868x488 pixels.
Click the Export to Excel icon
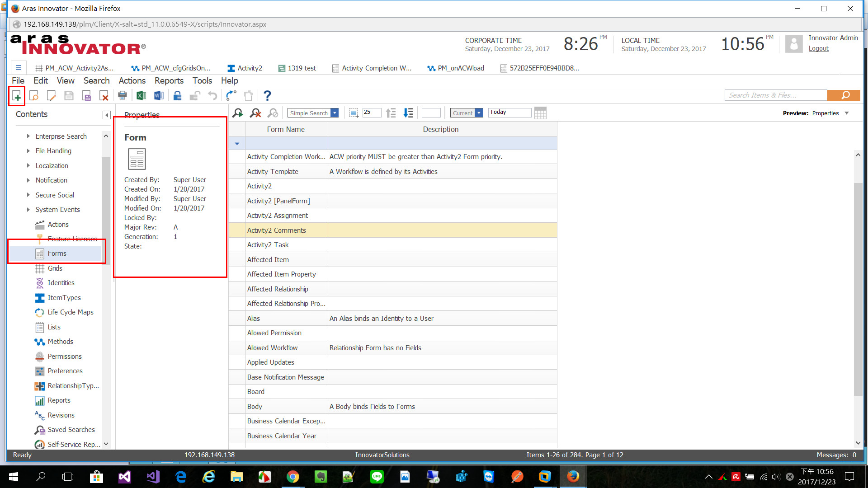pos(141,96)
